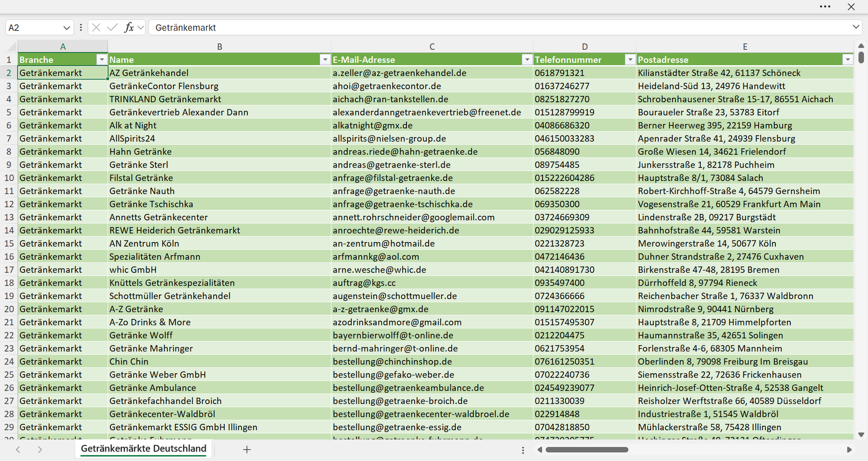The width and height of the screenshot is (868, 461).
Task: Open the Branche column filter dropdown
Action: click(101, 59)
